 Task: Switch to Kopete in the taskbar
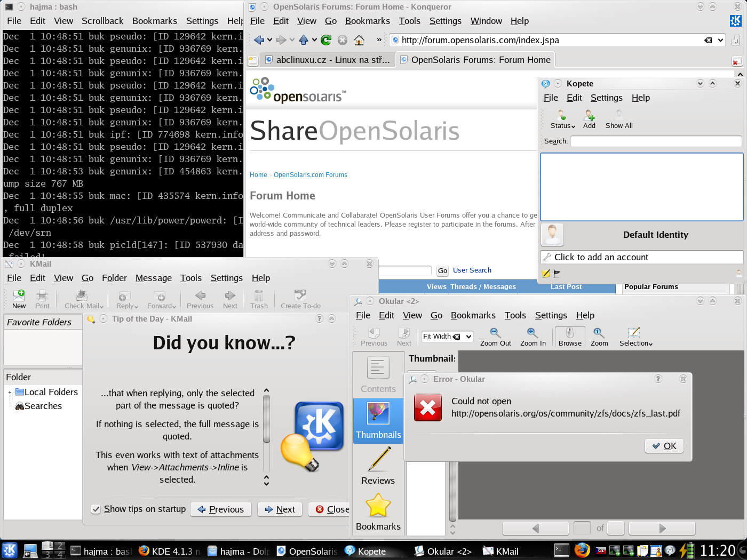pyautogui.click(x=372, y=551)
